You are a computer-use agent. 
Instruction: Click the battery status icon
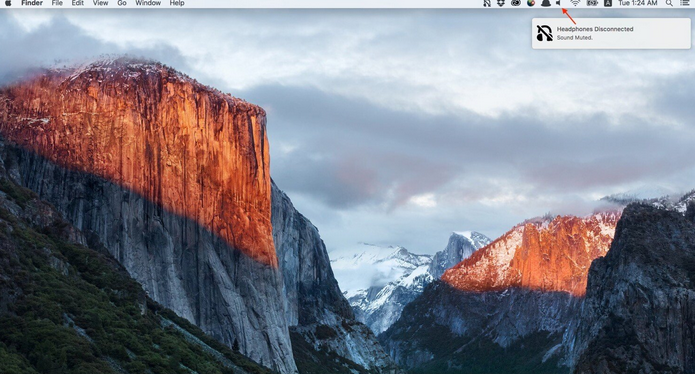[x=592, y=3]
